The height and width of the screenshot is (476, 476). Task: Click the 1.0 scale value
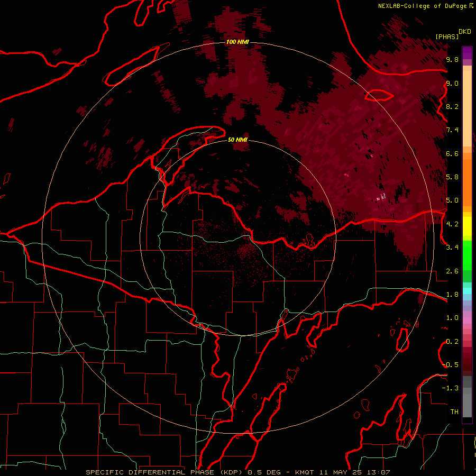pos(452,318)
